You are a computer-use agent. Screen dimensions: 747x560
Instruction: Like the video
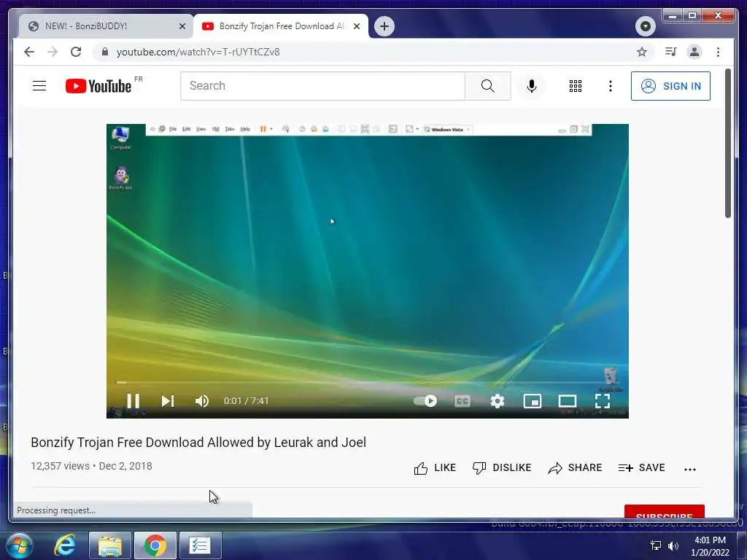coord(435,467)
